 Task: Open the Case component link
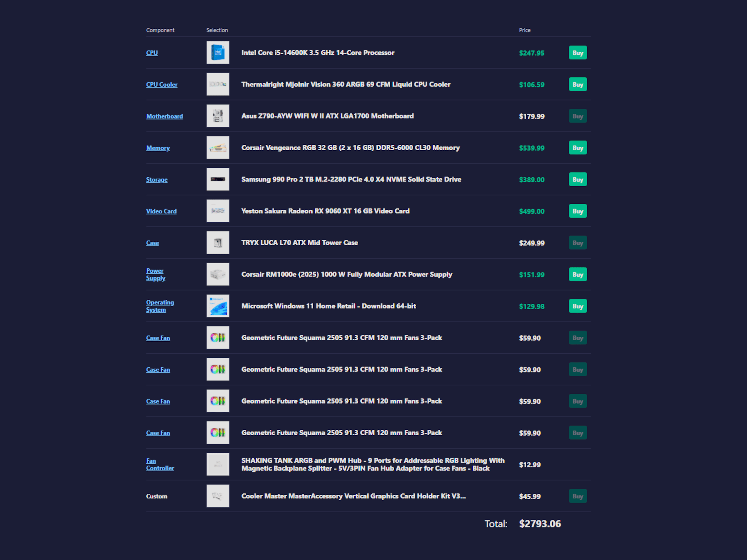pyautogui.click(x=152, y=243)
